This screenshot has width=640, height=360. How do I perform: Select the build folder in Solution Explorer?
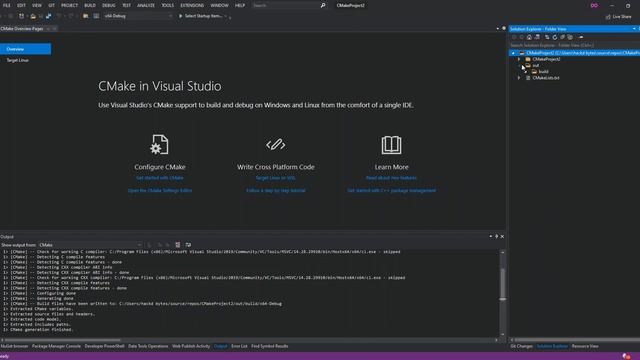pyautogui.click(x=543, y=71)
